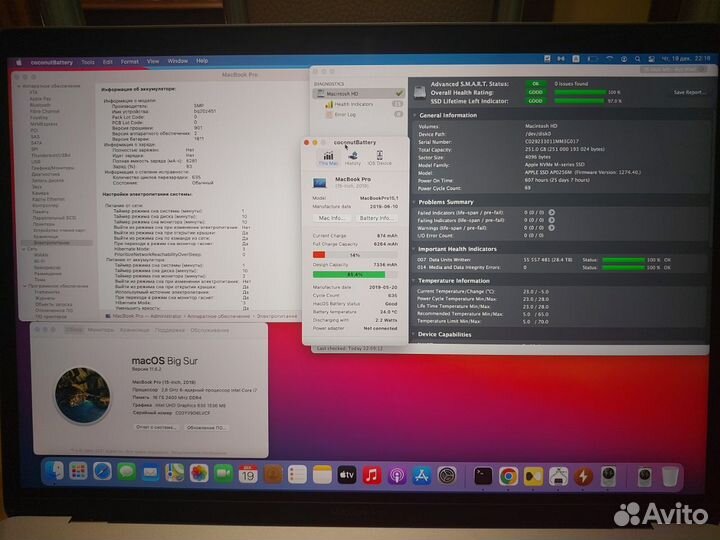Open System Information chip icon in dock
This screenshot has width=720, height=540.
pos(558,477)
